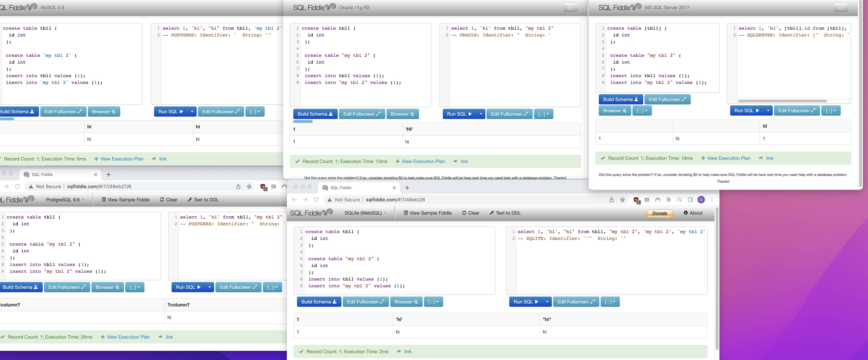Click About info link in SQLite window
Viewport: 868px width, 360px height.
[693, 213]
